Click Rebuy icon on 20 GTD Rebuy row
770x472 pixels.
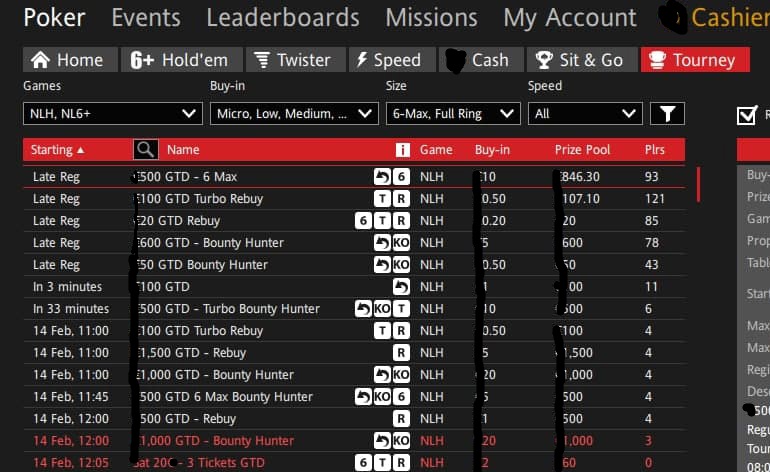pyautogui.click(x=401, y=221)
